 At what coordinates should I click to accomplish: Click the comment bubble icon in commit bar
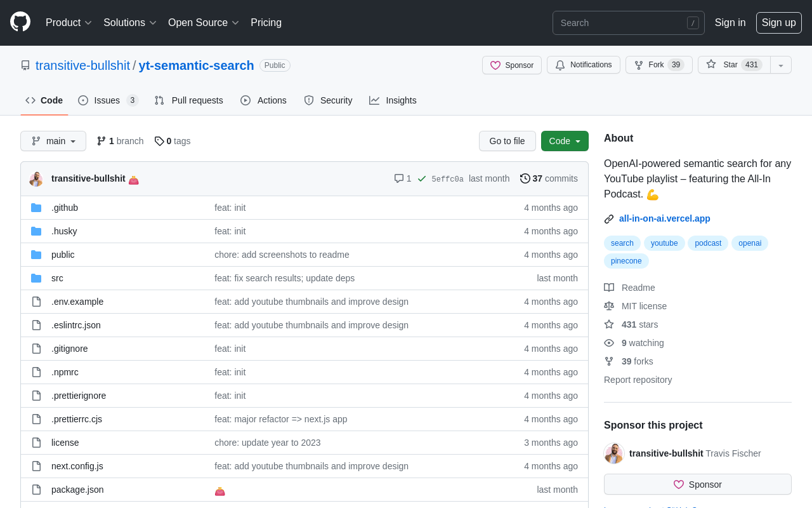(x=399, y=178)
